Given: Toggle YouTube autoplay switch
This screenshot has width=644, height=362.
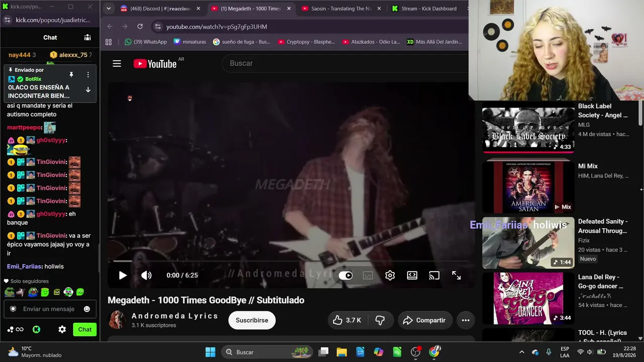Looking at the screenshot, I should pyautogui.click(x=346, y=276).
